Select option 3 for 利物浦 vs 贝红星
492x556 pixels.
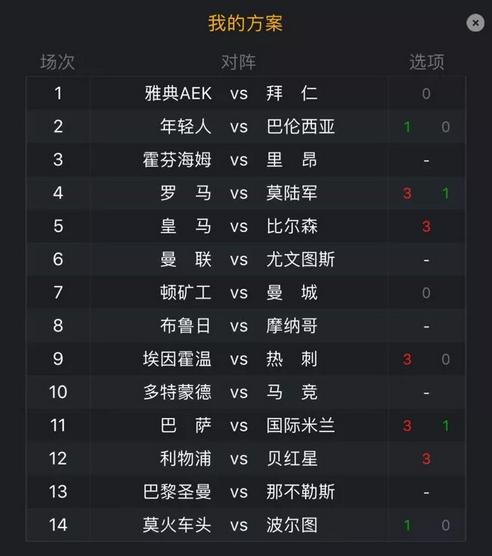tap(426, 458)
